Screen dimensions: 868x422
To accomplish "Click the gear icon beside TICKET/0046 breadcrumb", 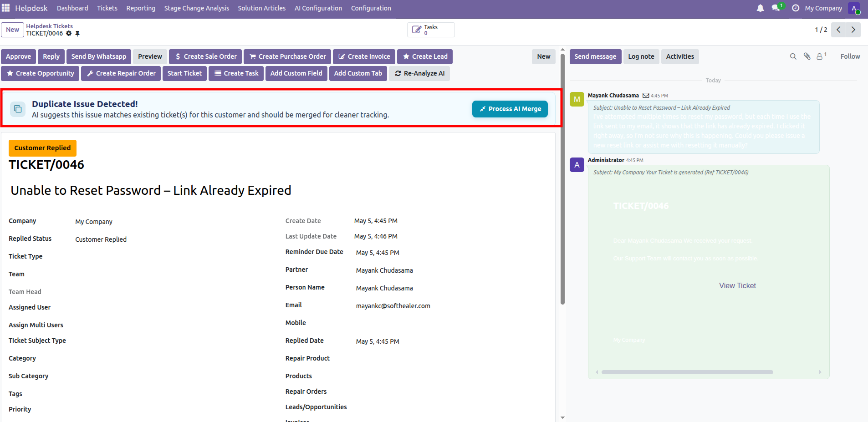I will point(69,33).
